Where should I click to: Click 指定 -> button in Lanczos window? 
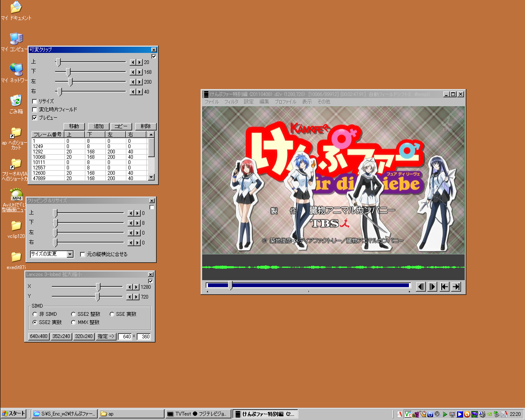click(106, 336)
